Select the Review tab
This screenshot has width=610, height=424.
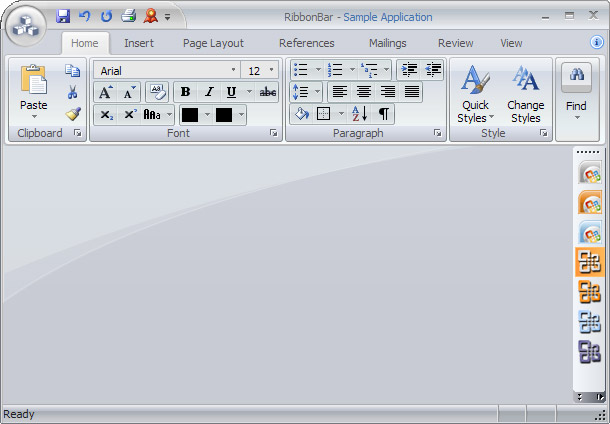[456, 43]
